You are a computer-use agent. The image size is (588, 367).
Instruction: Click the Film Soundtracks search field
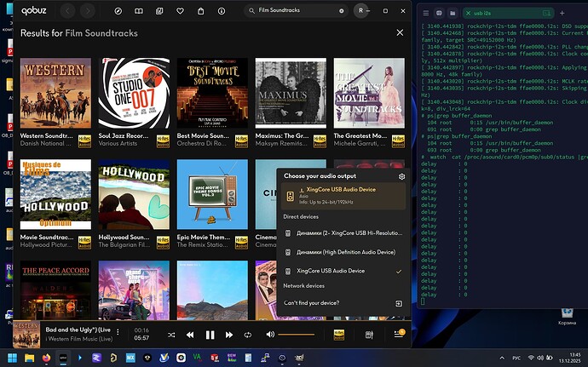coord(297,10)
